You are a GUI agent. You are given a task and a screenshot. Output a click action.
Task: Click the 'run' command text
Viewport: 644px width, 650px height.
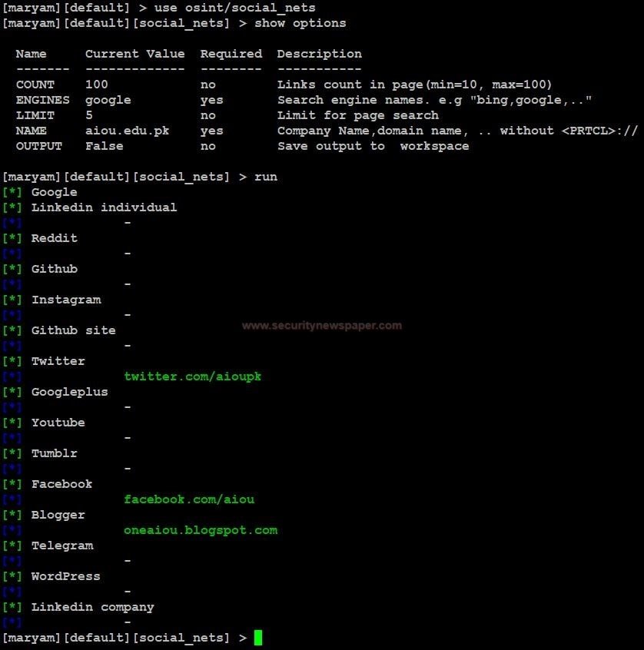266,177
